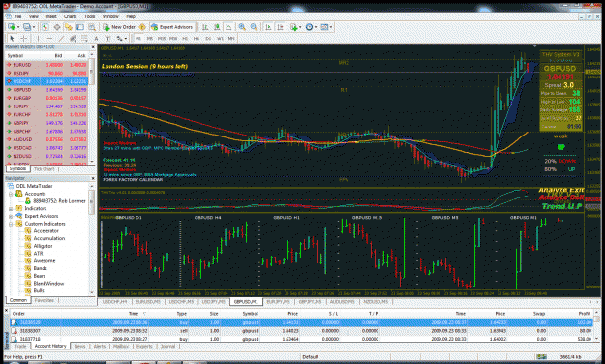Switch chart to bar chart style
This screenshot has height=364, width=605.
[205, 27]
